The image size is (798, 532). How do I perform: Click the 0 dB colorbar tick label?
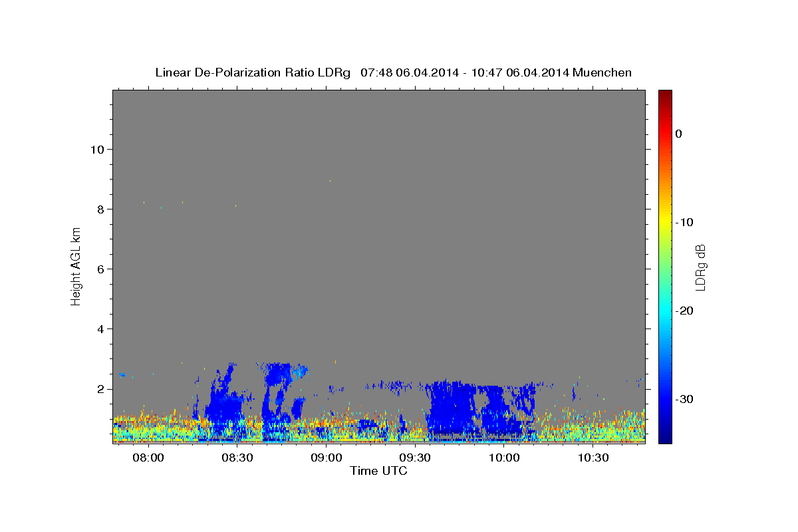point(679,134)
